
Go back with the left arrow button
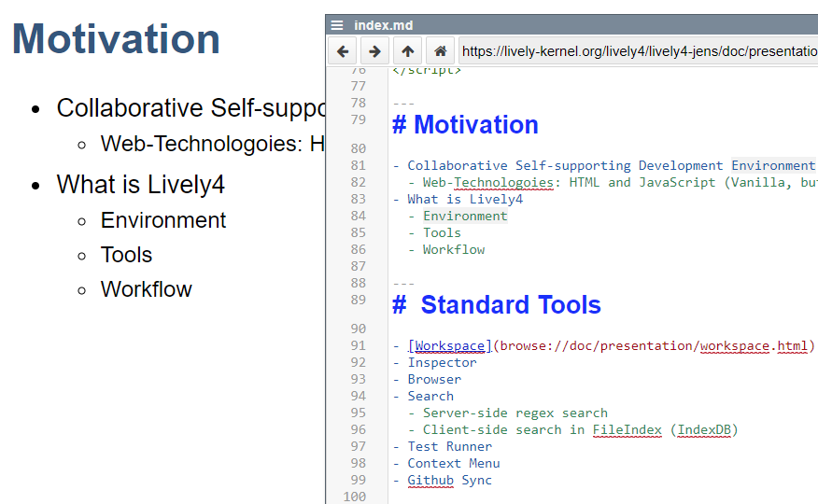tap(343, 51)
